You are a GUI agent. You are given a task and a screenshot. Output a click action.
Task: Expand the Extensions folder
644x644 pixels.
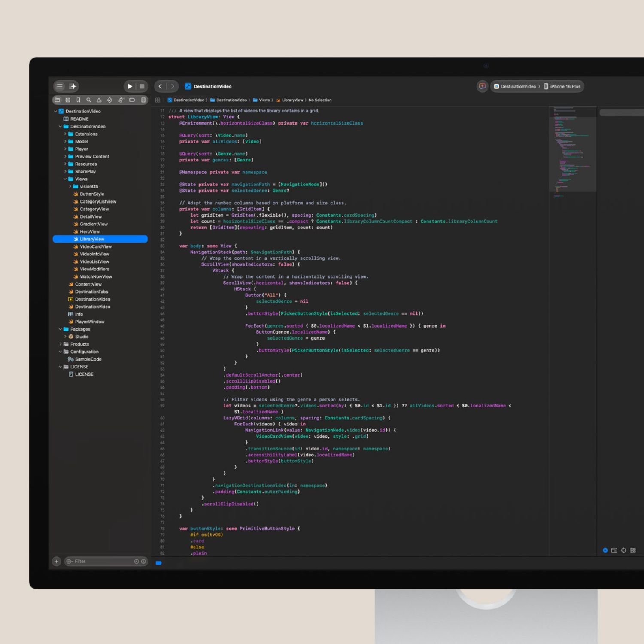(x=65, y=134)
